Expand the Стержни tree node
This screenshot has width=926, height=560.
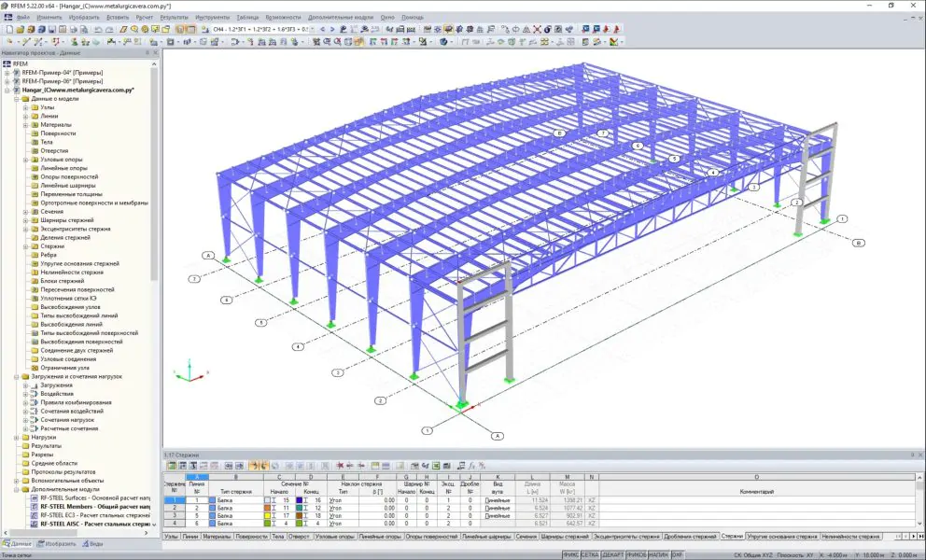[x=25, y=246]
